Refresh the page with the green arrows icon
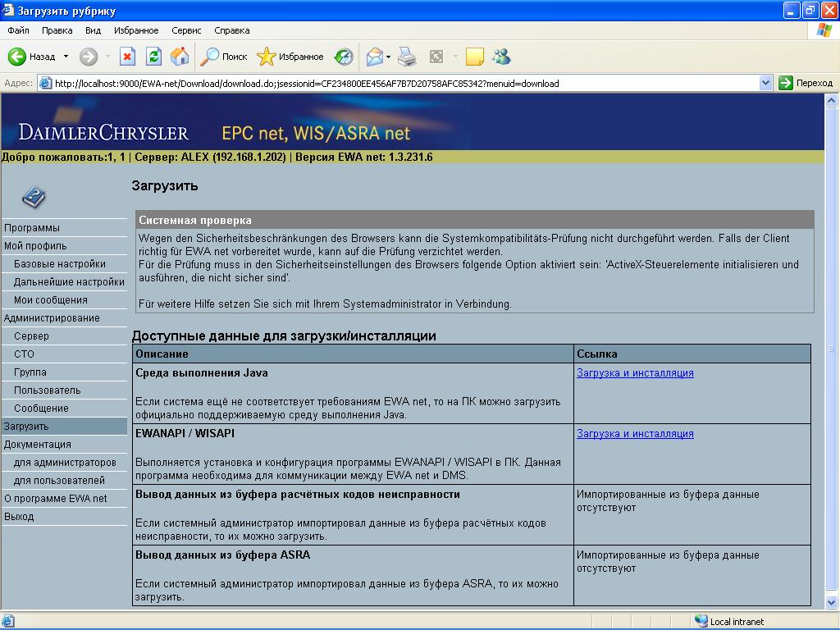The image size is (840, 630). point(153,57)
